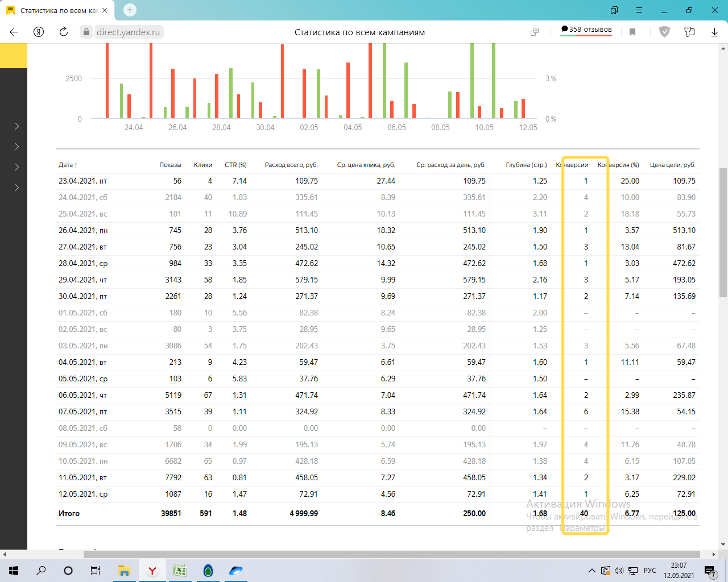
Task: Open Yandex home via the Я icon
Action: [x=39, y=32]
